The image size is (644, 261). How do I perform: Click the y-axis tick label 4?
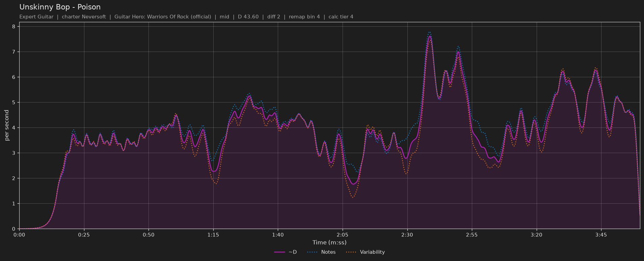(x=14, y=128)
